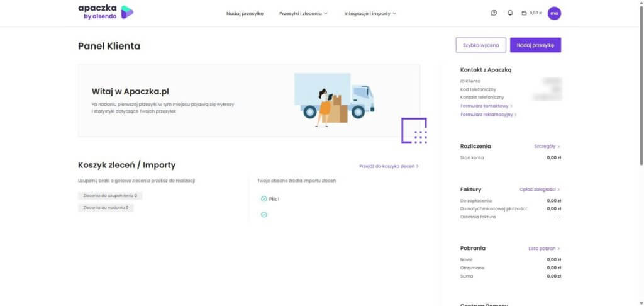Click the Panel Klienta heading
The image size is (644, 306).
[109, 46]
